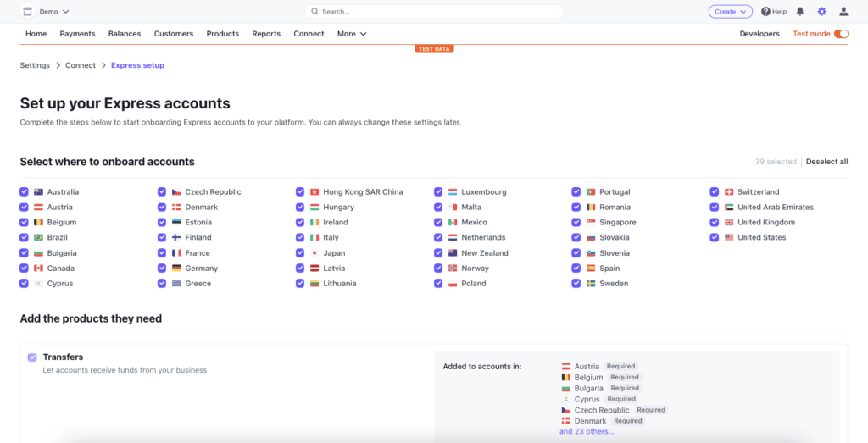Click the Hong Kong SAR China flag
The width and height of the screenshot is (868, 443).
[x=314, y=192]
